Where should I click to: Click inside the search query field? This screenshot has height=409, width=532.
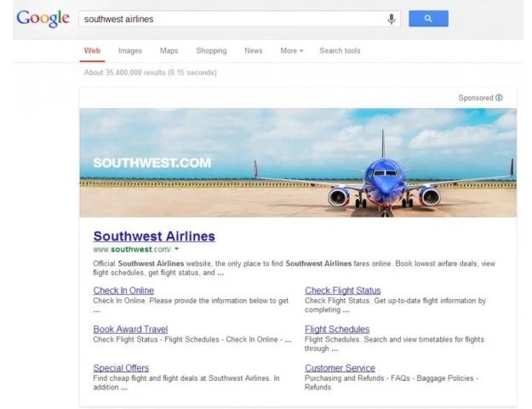[x=234, y=19]
